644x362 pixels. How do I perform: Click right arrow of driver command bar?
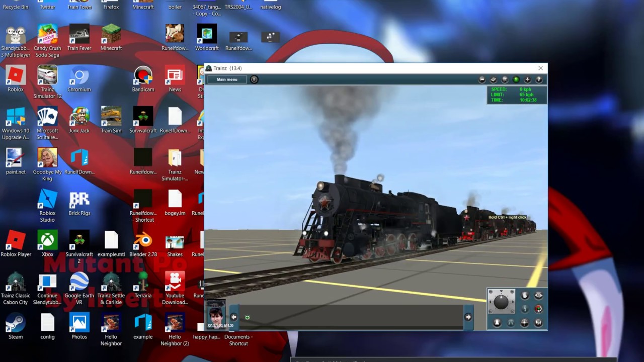(x=468, y=317)
